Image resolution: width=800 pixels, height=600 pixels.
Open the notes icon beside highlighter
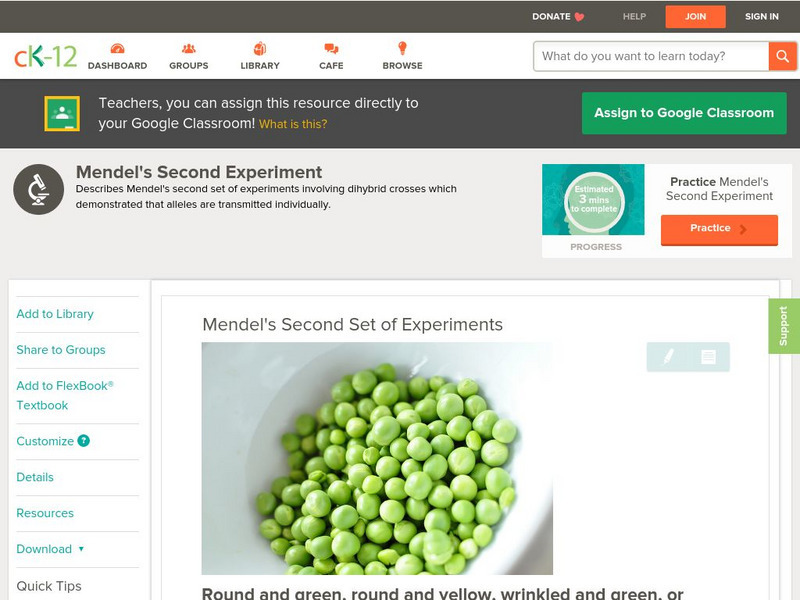point(708,357)
